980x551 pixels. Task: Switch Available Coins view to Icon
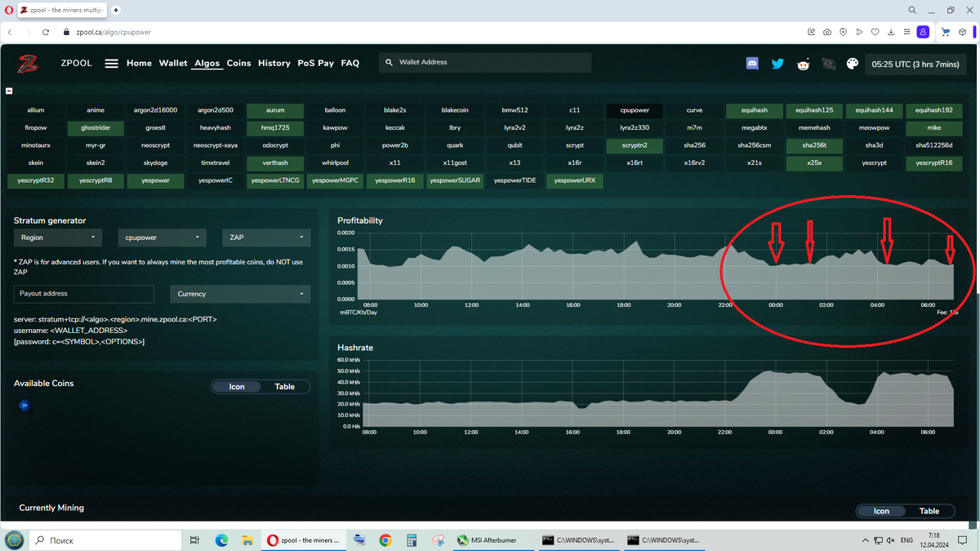[x=237, y=387]
